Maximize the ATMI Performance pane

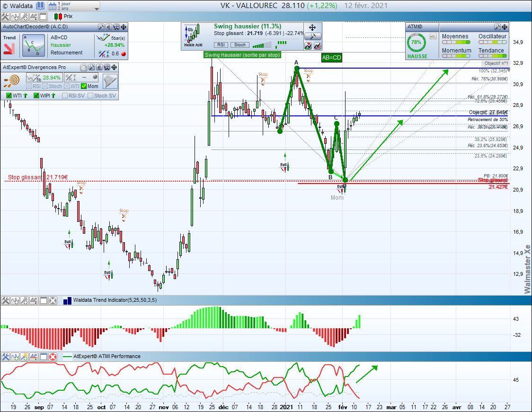tap(43, 357)
